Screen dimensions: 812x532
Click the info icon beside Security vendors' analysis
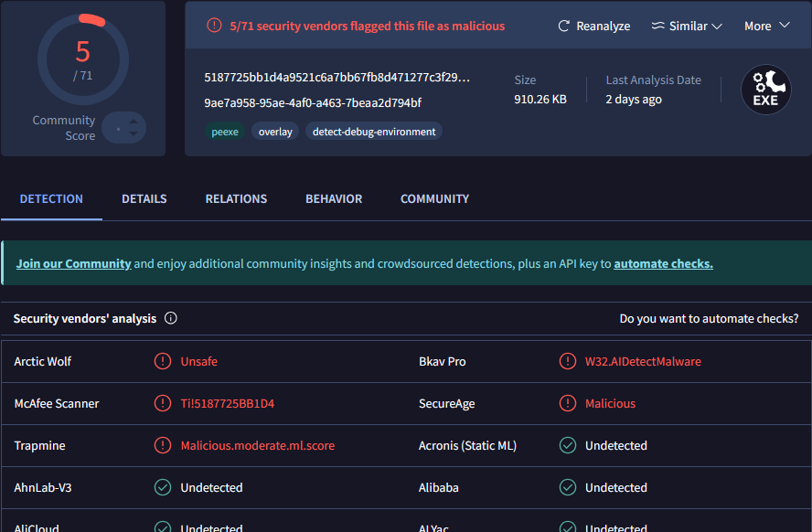(170, 318)
